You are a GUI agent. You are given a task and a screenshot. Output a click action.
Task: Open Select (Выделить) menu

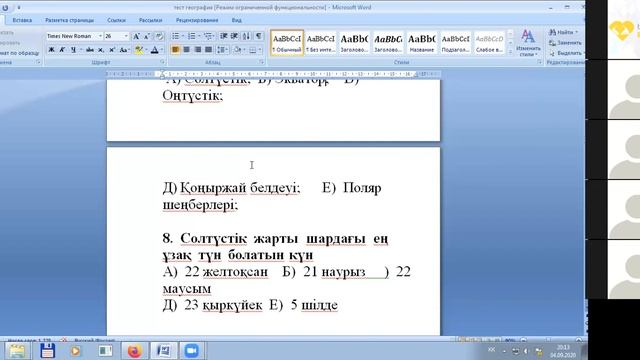tap(566, 53)
